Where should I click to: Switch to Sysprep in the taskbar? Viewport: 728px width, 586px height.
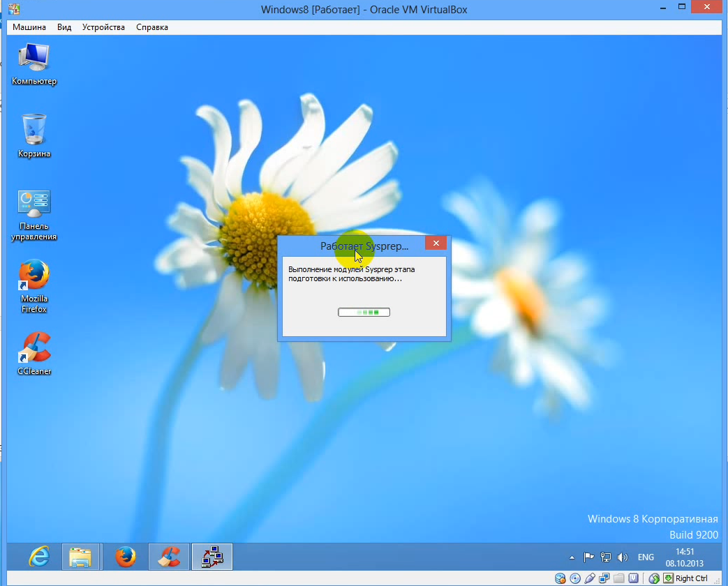pyautogui.click(x=212, y=556)
